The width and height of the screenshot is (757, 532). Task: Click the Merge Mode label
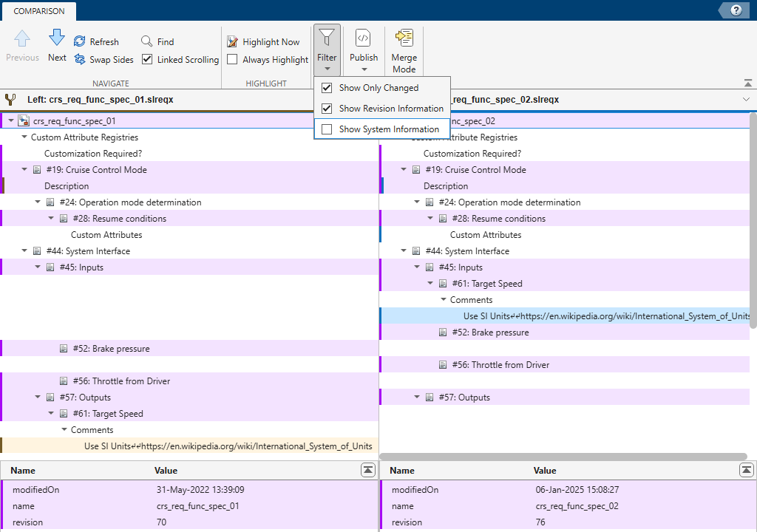[404, 64]
